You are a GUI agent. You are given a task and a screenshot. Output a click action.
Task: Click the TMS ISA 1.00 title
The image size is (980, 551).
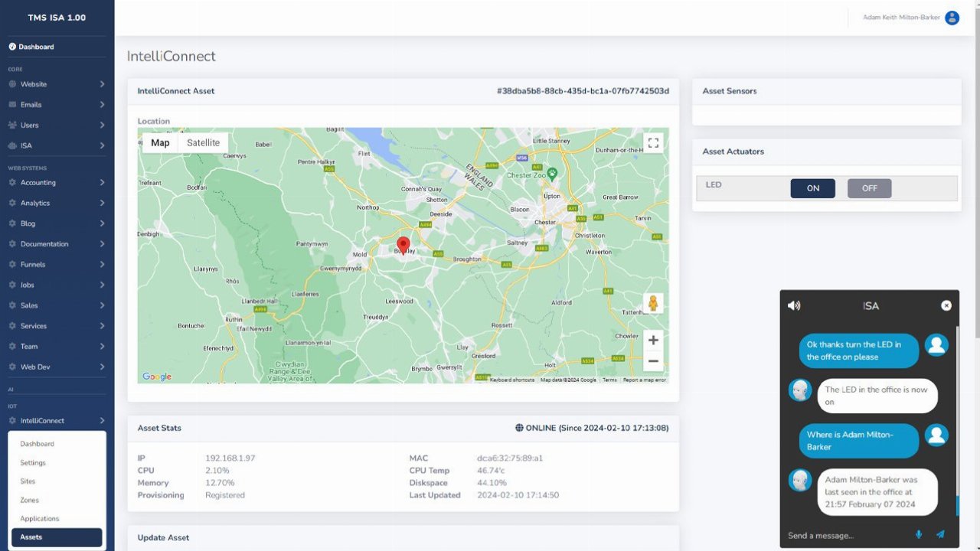57,18
